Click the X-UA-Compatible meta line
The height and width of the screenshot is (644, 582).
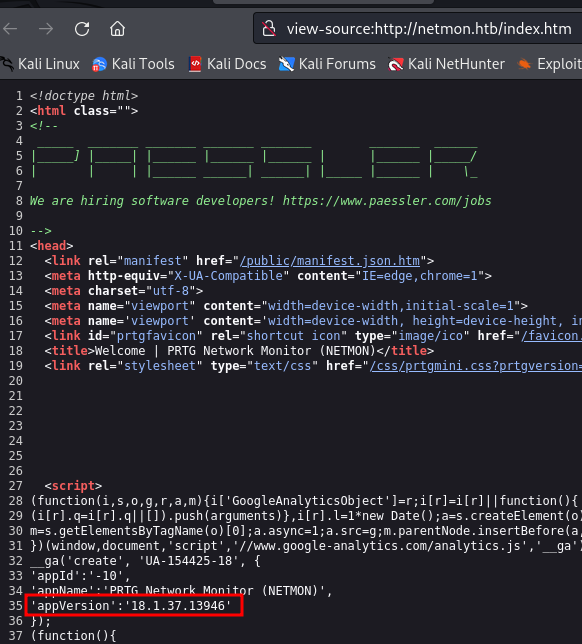tap(268, 276)
